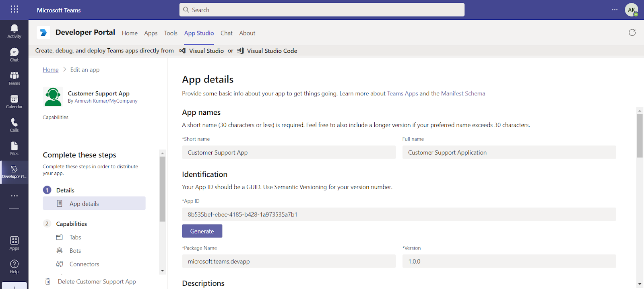
Task: Click the Visual Studio Code link text
Action: 272,51
